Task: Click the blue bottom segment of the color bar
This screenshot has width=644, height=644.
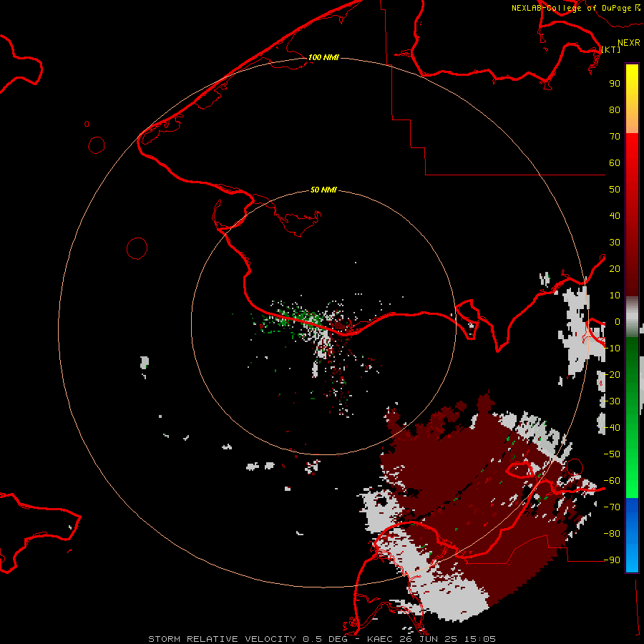Action: click(632, 535)
